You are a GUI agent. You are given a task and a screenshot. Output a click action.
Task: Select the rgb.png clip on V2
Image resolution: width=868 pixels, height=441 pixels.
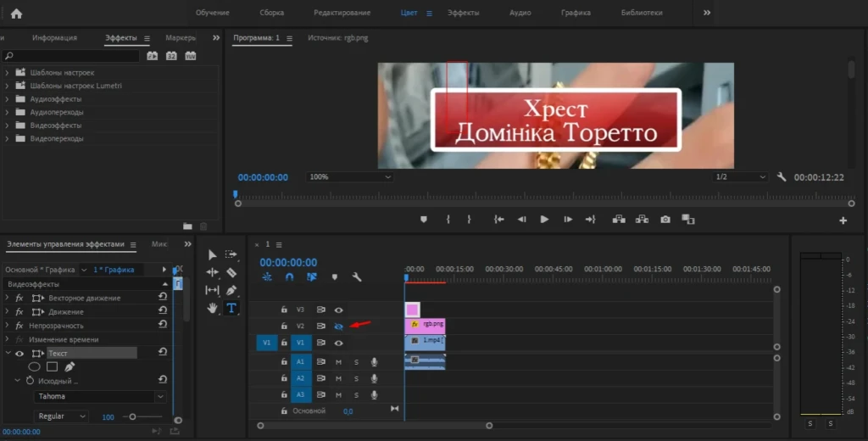pyautogui.click(x=425, y=326)
